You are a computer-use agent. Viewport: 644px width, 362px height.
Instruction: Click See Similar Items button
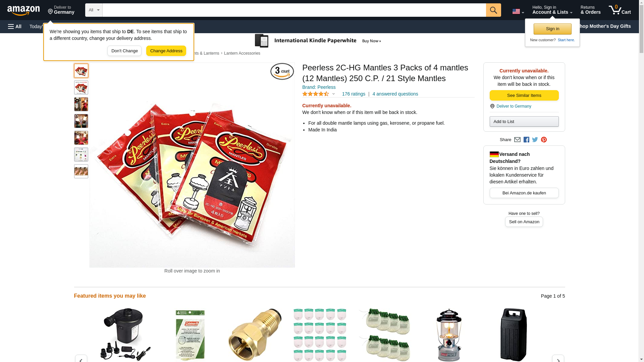tap(524, 96)
